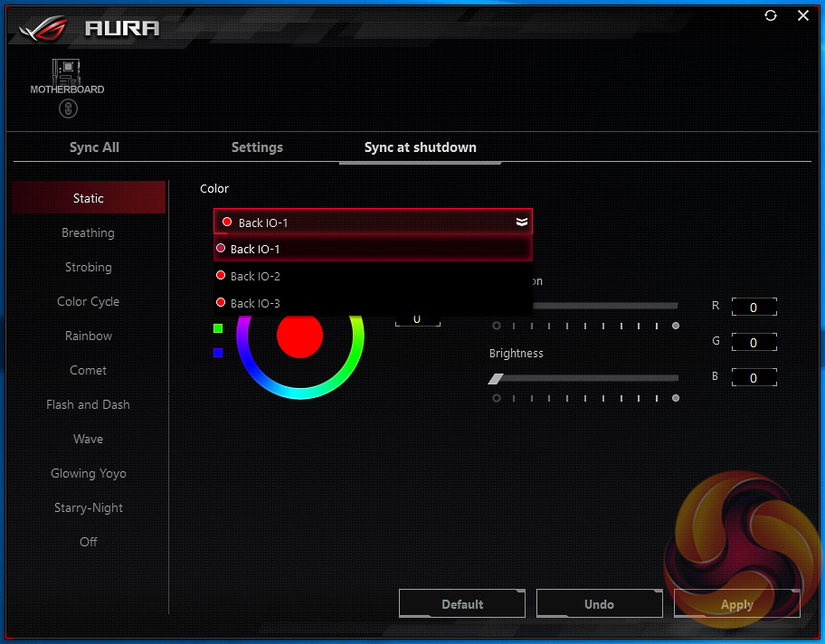Click the Brightness slider handle
Image resolution: width=825 pixels, height=644 pixels.
click(x=496, y=379)
